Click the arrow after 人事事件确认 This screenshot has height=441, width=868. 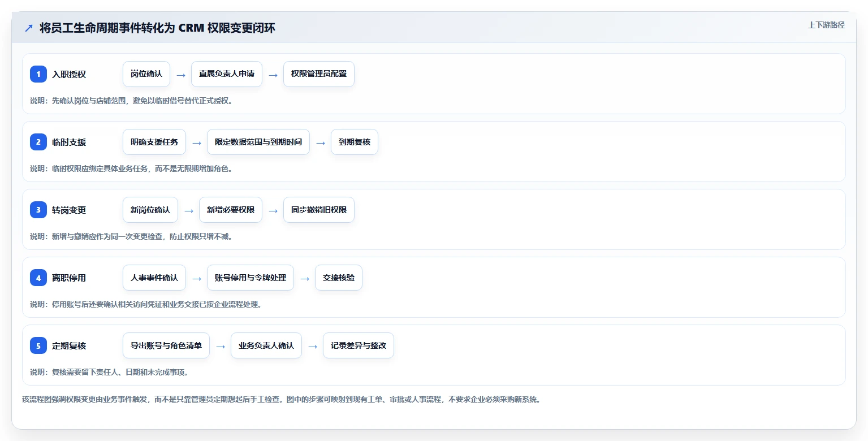[x=197, y=278]
